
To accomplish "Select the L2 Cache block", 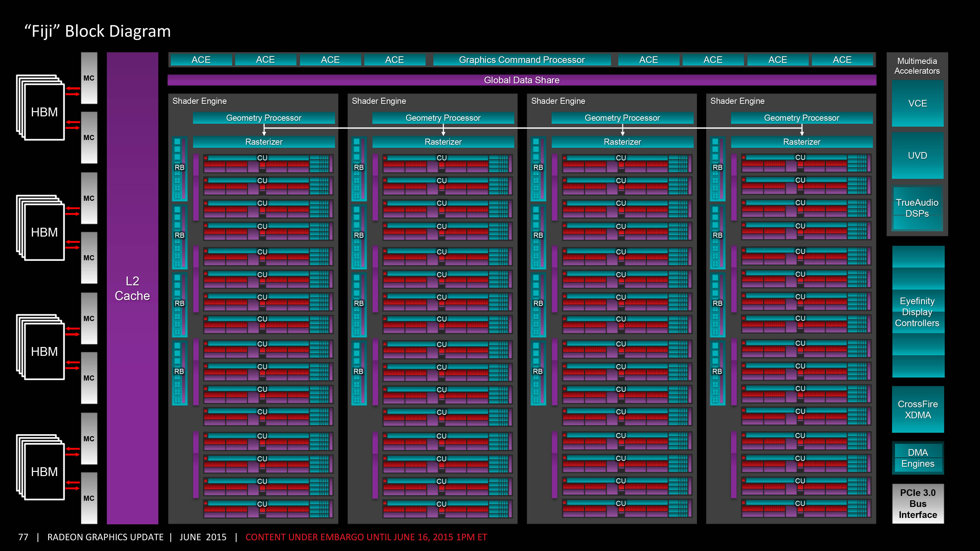I will coord(132,288).
